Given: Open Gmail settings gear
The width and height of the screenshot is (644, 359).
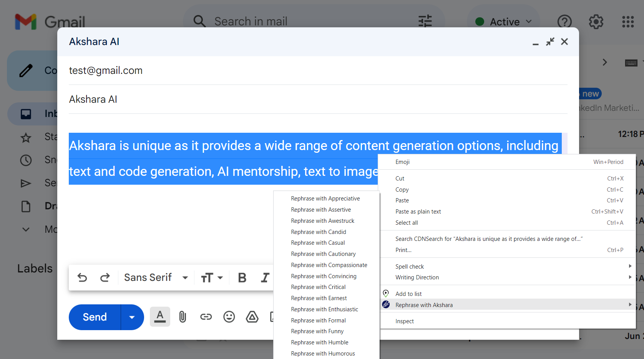Looking at the screenshot, I should tap(596, 22).
